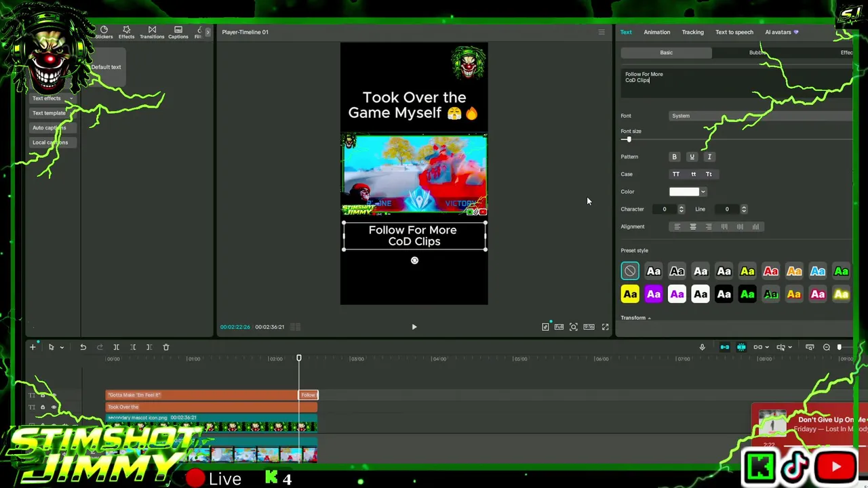Click the text content input field
The image size is (868, 488).
click(736, 82)
